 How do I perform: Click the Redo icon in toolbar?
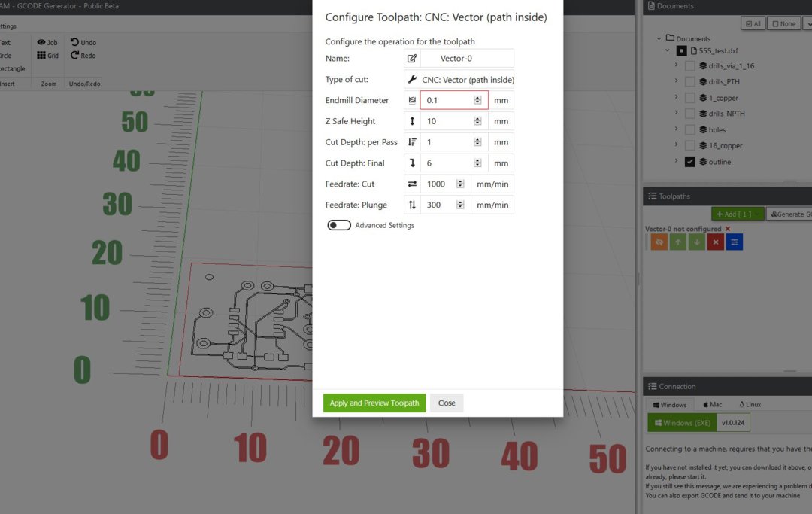point(75,56)
